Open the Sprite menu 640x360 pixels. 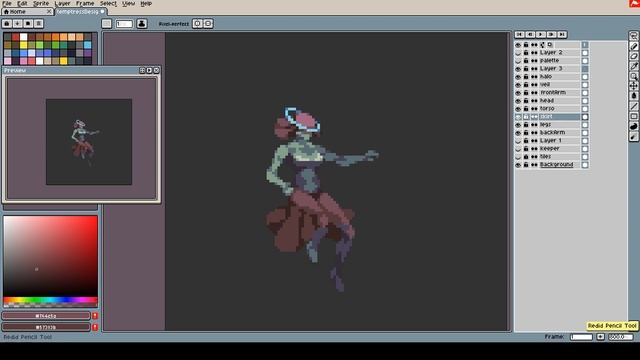41,3
